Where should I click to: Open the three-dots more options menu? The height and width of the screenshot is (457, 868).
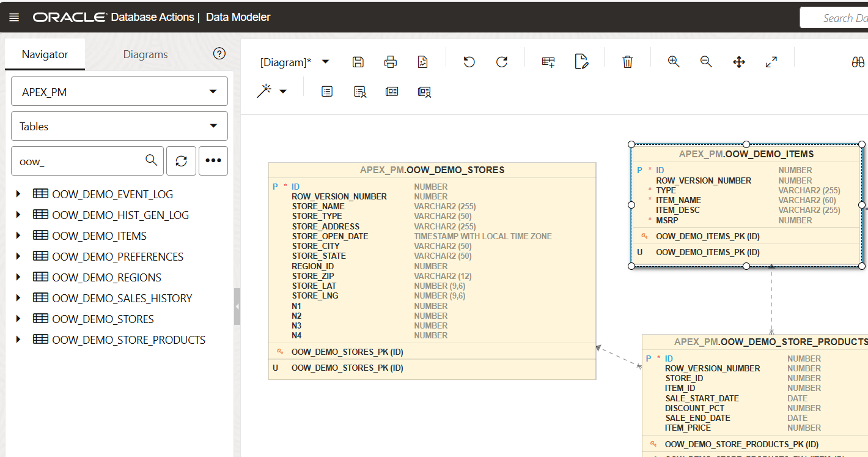point(213,160)
